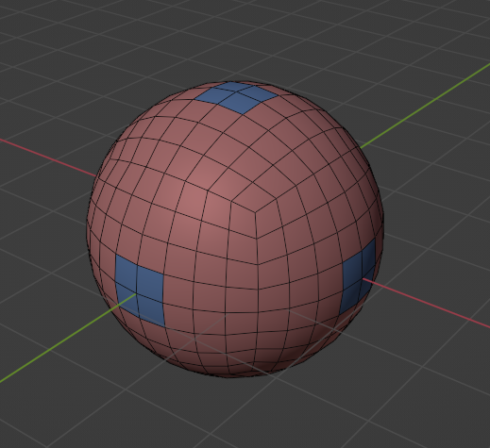Click where red axis disappears behind sphere's left side
Viewport: 490px width, 448px height.
(96, 176)
